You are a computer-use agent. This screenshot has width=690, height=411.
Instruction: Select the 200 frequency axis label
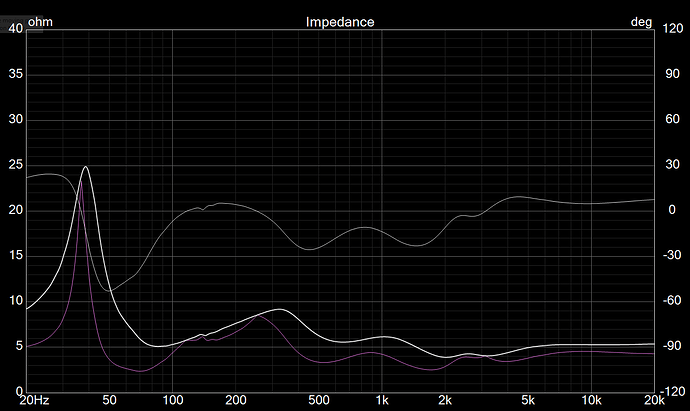click(x=236, y=401)
